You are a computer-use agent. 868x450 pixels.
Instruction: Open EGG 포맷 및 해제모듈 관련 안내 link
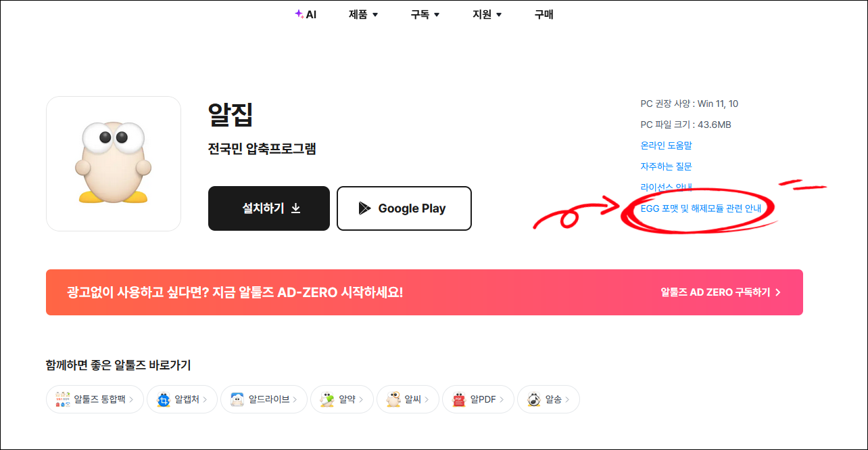click(701, 208)
